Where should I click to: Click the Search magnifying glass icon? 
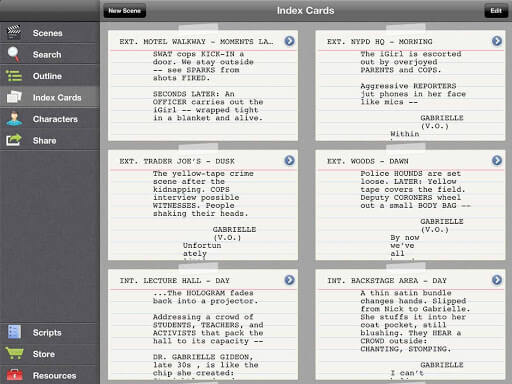(14, 54)
